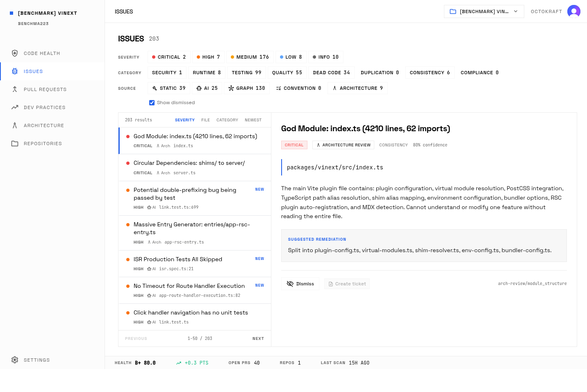Click the Architecture source compass icon in filters
This screenshot has height=392, width=587.
click(335, 88)
